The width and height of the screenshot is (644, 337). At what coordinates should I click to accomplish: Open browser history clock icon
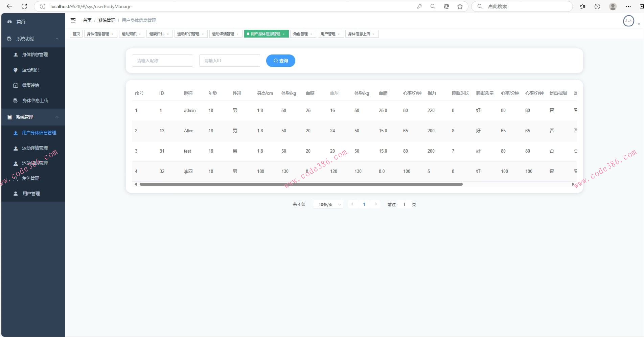click(597, 6)
